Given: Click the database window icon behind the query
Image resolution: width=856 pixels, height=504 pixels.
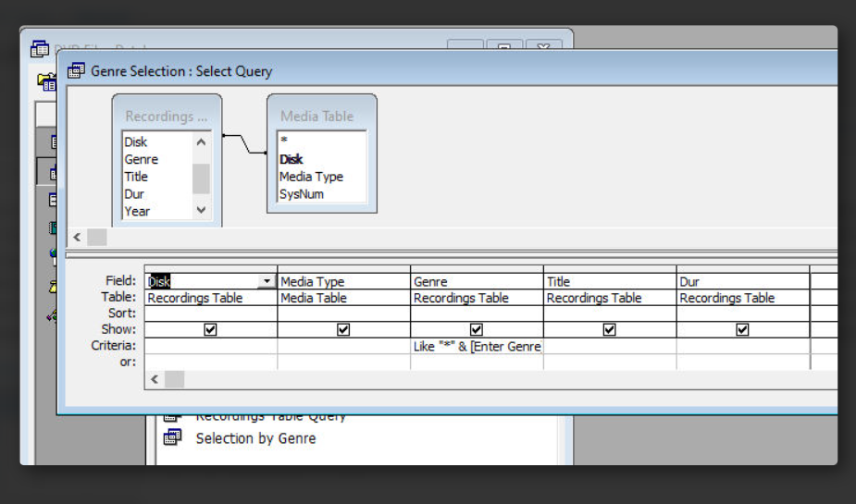Looking at the screenshot, I should (40, 48).
